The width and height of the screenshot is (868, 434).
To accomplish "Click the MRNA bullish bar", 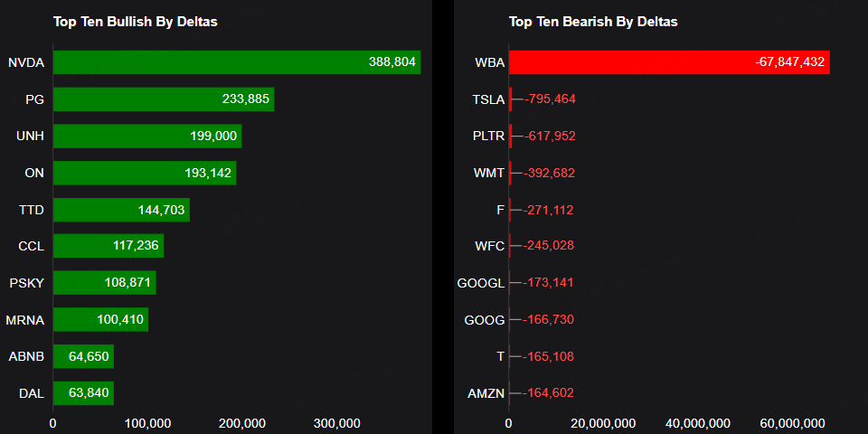I will tap(99, 319).
